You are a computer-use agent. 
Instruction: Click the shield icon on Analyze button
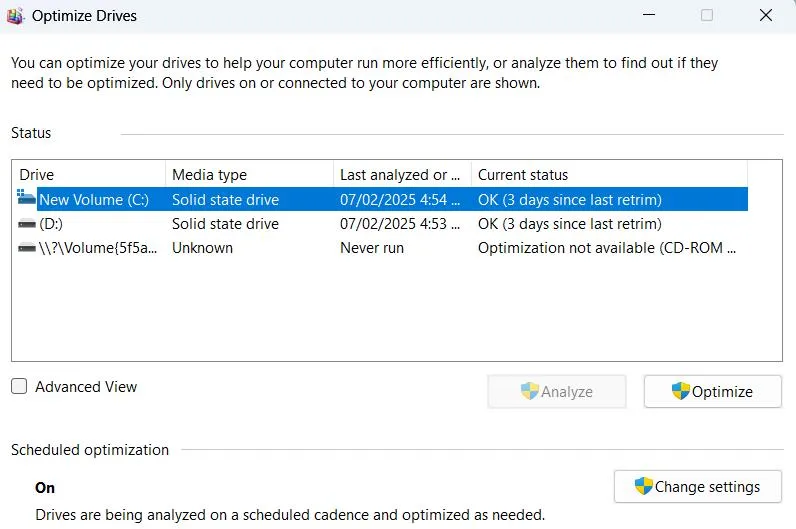[529, 391]
